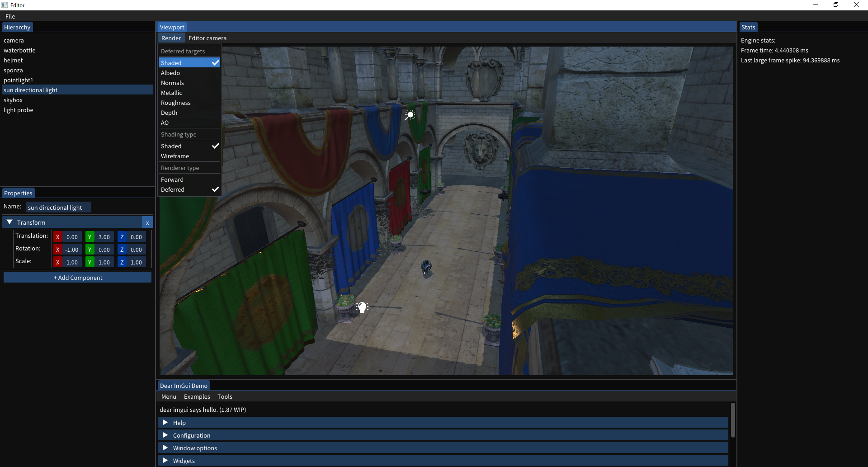Select sponza in the Hierarchy

pyautogui.click(x=78, y=70)
